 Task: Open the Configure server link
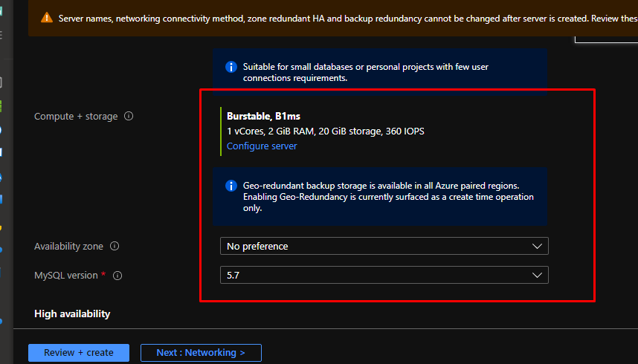tap(262, 146)
